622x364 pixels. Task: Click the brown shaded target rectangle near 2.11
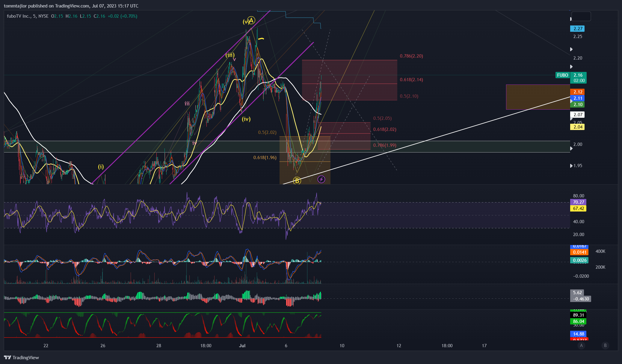tap(538, 97)
